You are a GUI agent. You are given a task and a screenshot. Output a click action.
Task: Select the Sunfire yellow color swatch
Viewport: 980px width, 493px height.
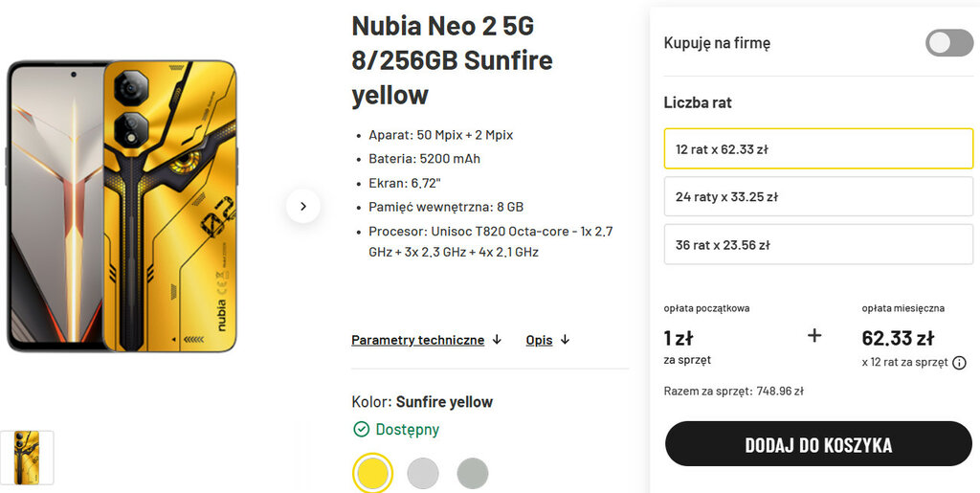(372, 473)
